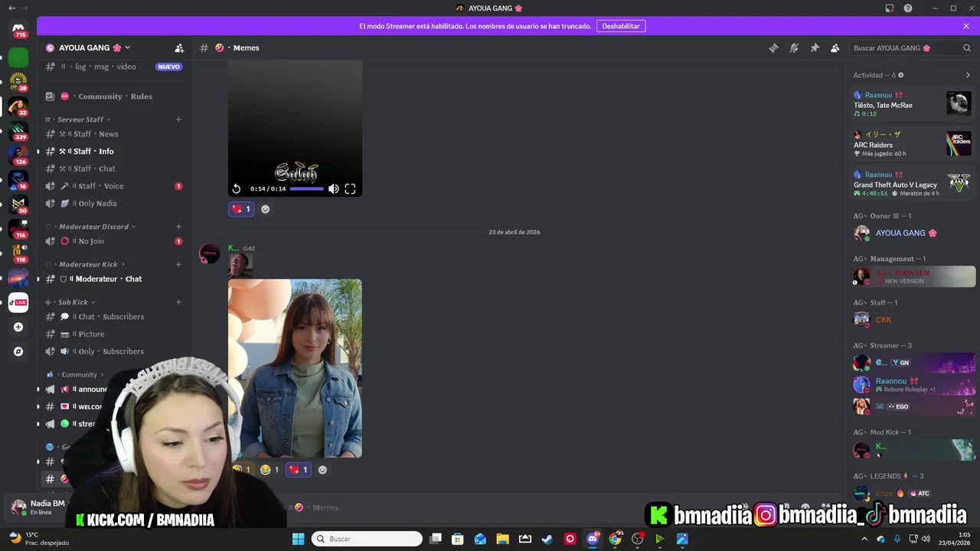This screenshot has height=551, width=980.
Task: Open Staff Chat channel
Action: (x=113, y=168)
